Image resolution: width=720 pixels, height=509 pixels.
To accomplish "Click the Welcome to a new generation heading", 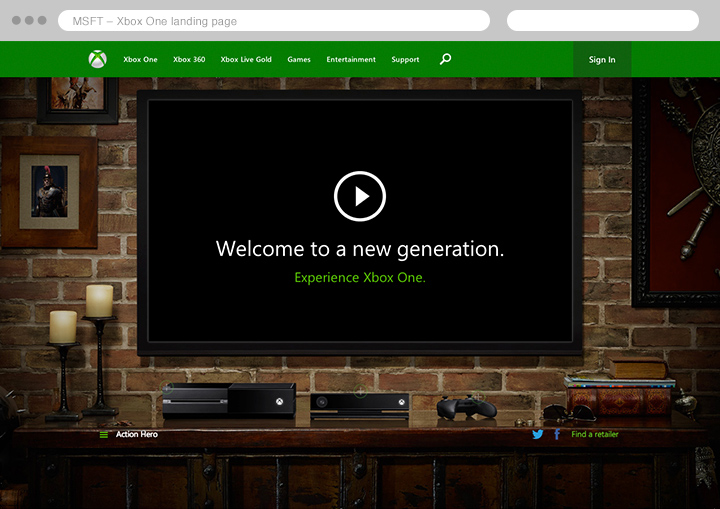I will coord(360,249).
